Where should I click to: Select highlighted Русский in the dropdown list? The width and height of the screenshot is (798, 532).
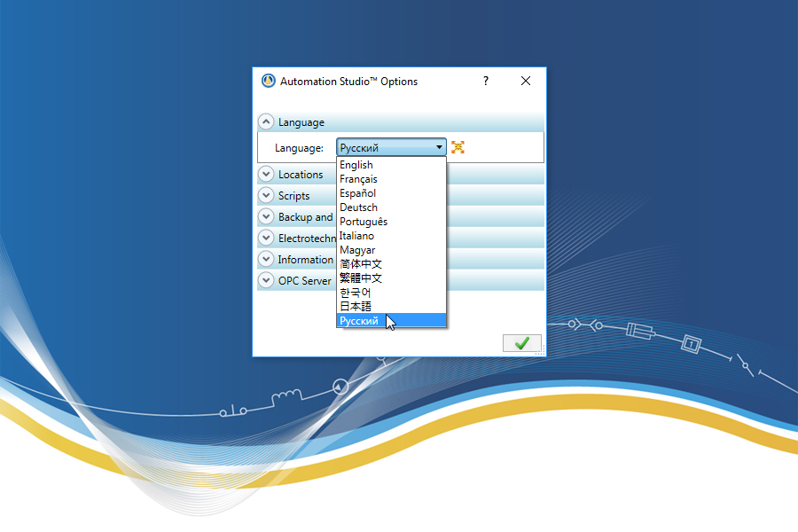tap(391, 321)
